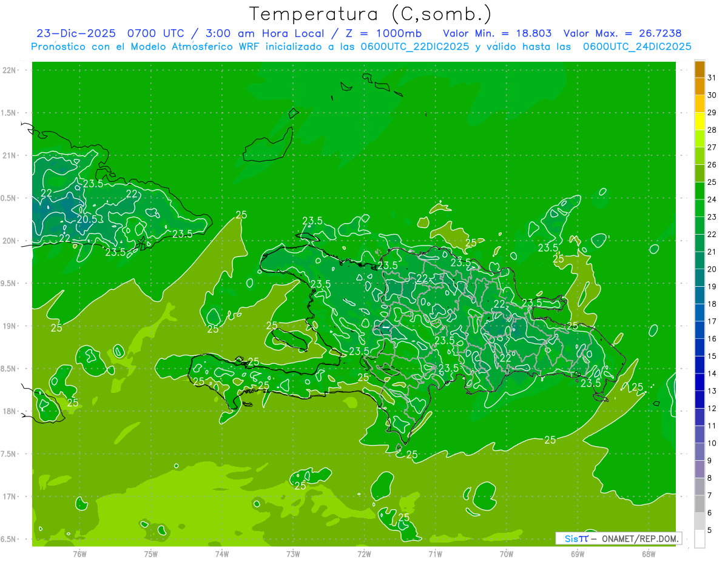Click the '20N' latitude axis label
The height and width of the screenshot is (562, 728).
(x=10, y=241)
